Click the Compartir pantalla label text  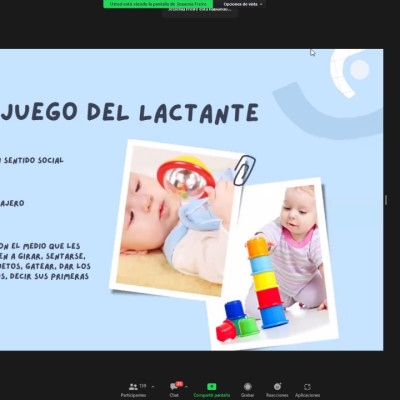[x=212, y=395]
